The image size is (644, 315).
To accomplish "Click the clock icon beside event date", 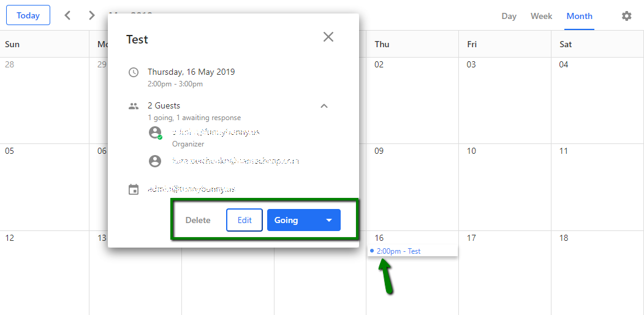I will [x=134, y=72].
